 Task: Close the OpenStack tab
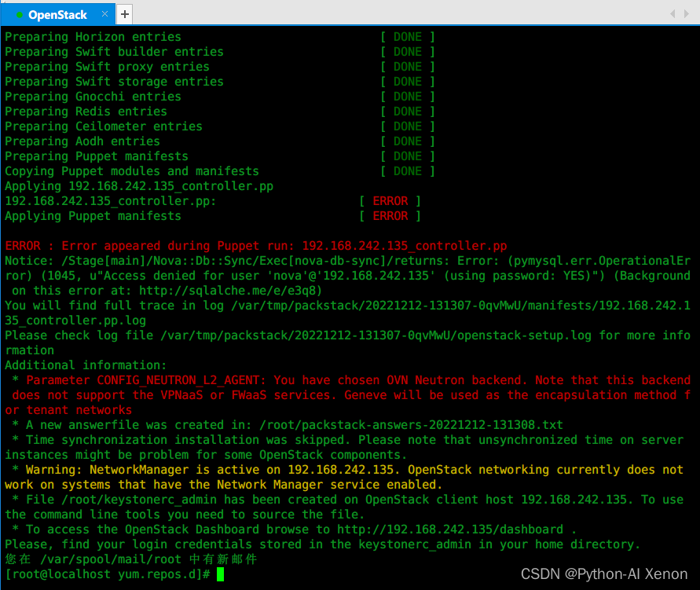(x=105, y=14)
